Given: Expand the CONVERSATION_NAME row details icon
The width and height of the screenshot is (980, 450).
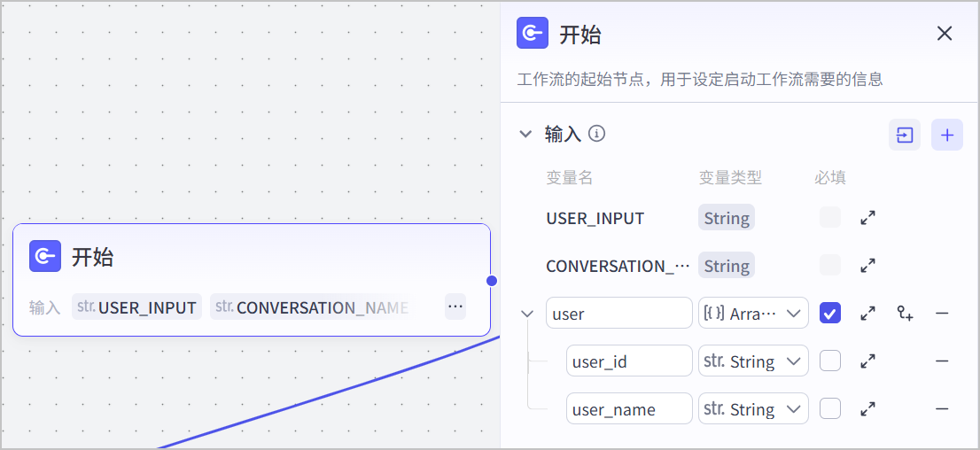Looking at the screenshot, I should [x=867, y=265].
